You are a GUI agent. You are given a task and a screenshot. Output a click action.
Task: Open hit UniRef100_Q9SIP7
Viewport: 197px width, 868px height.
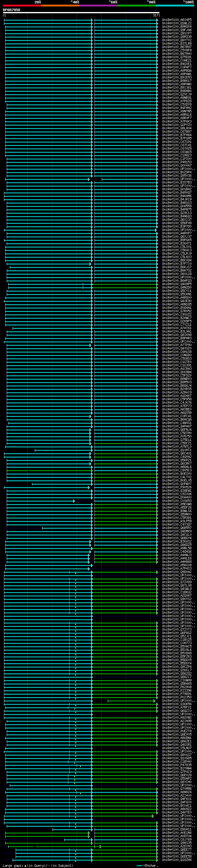[x=177, y=33]
